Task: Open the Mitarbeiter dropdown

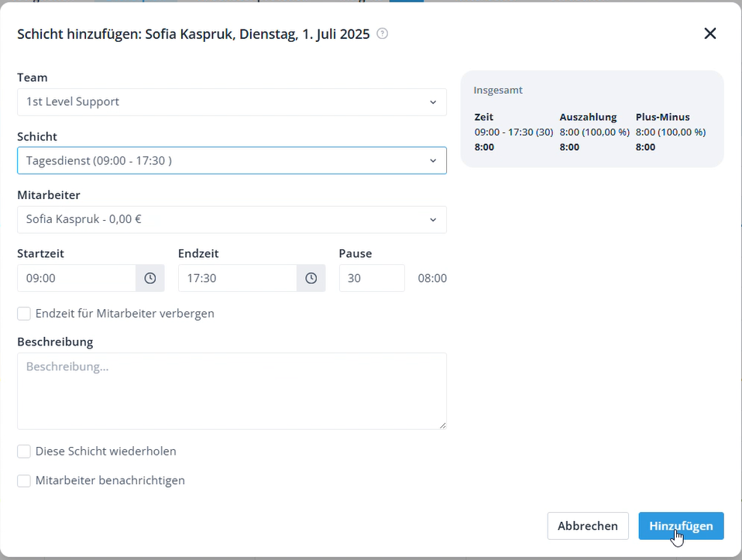Action: click(x=232, y=219)
